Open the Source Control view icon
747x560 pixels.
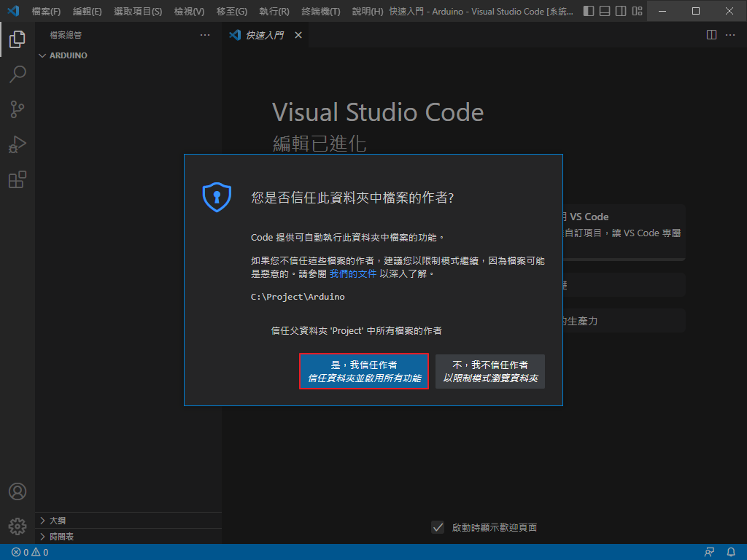pos(18,109)
